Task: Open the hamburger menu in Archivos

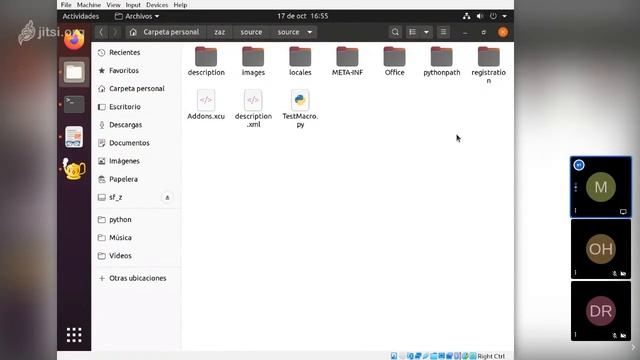Action: click(443, 32)
